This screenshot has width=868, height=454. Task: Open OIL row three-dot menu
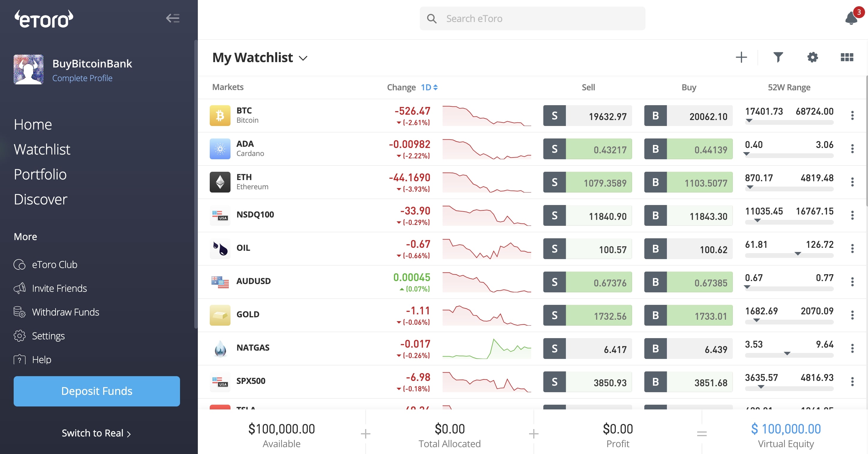pyautogui.click(x=852, y=248)
